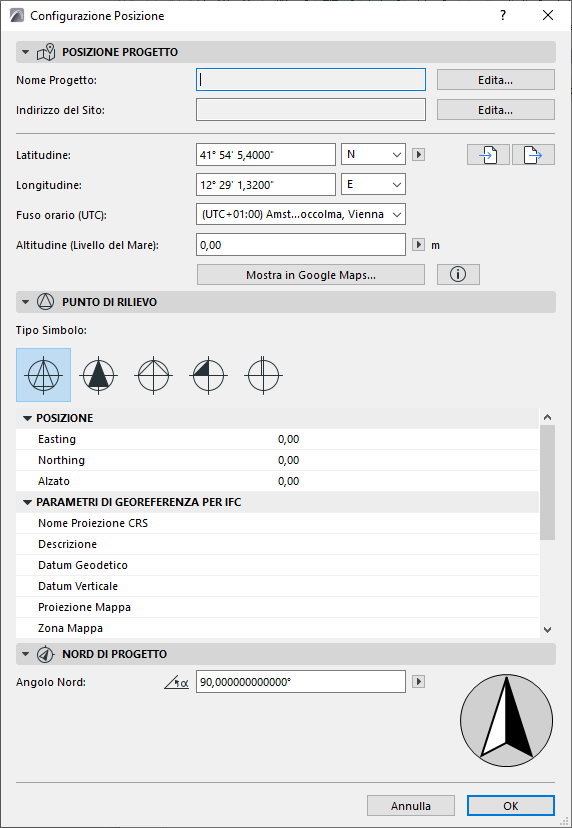Select the Descrizione row
The height and width of the screenshot is (828, 572).
coord(277,544)
